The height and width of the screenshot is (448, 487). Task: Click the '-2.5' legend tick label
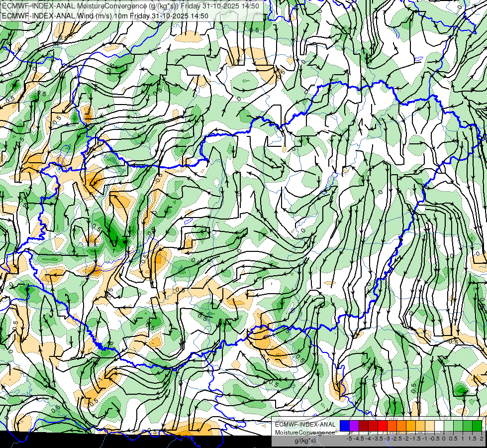[x=396, y=439]
